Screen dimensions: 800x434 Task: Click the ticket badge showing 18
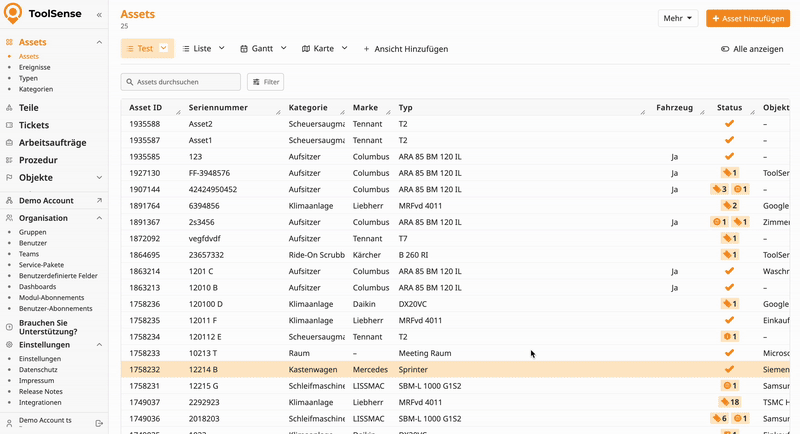729,402
